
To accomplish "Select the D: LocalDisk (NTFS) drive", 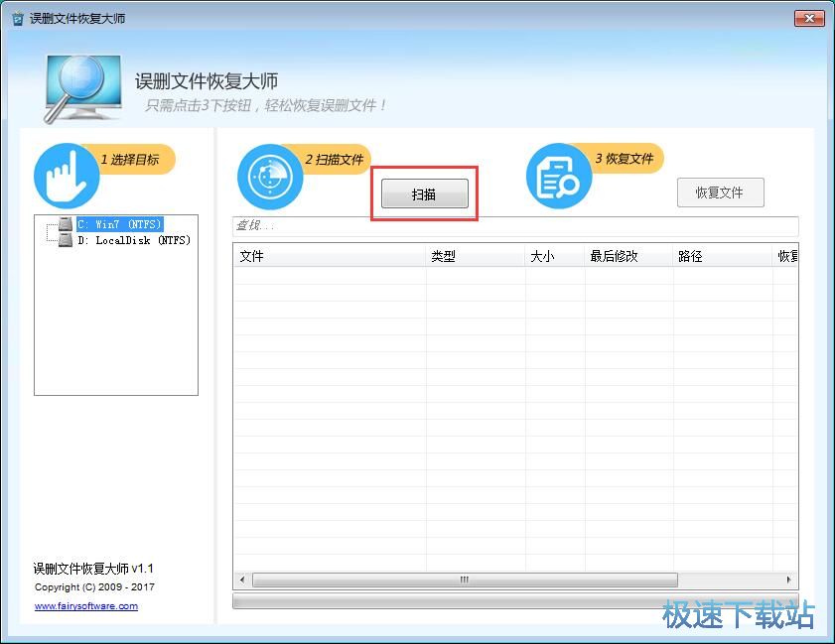I will [x=134, y=240].
